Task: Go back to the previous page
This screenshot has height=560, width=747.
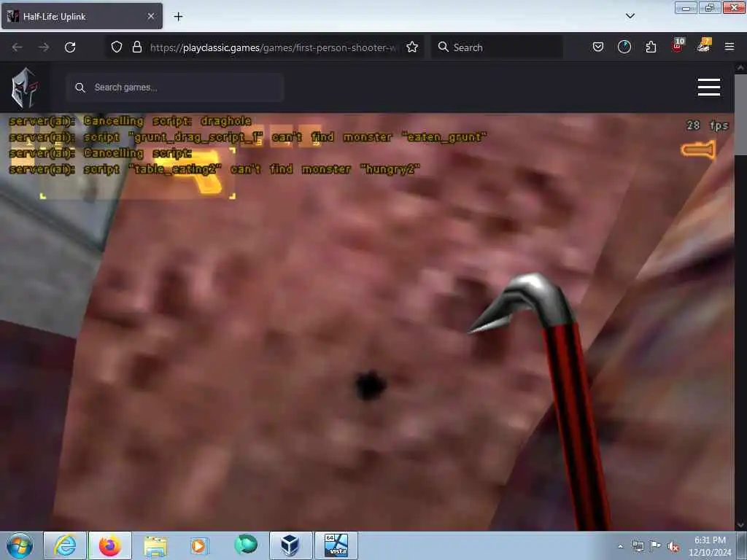Action: click(18, 47)
